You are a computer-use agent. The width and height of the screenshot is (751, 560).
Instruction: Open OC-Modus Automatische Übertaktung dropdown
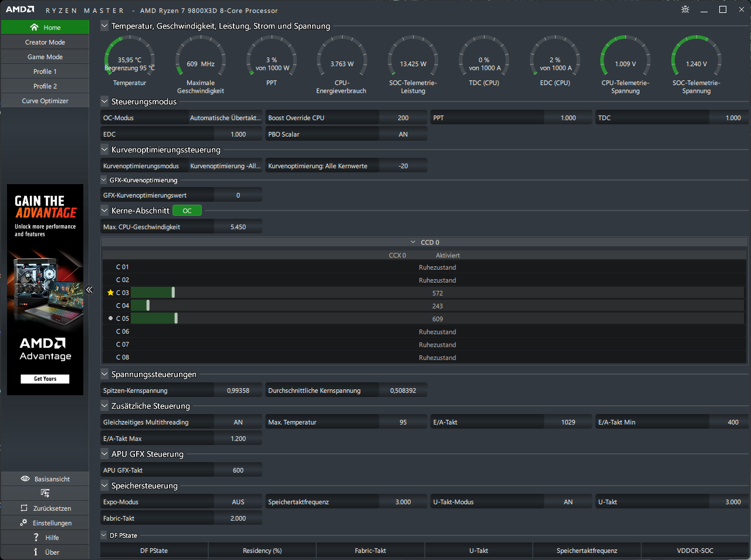pos(225,118)
